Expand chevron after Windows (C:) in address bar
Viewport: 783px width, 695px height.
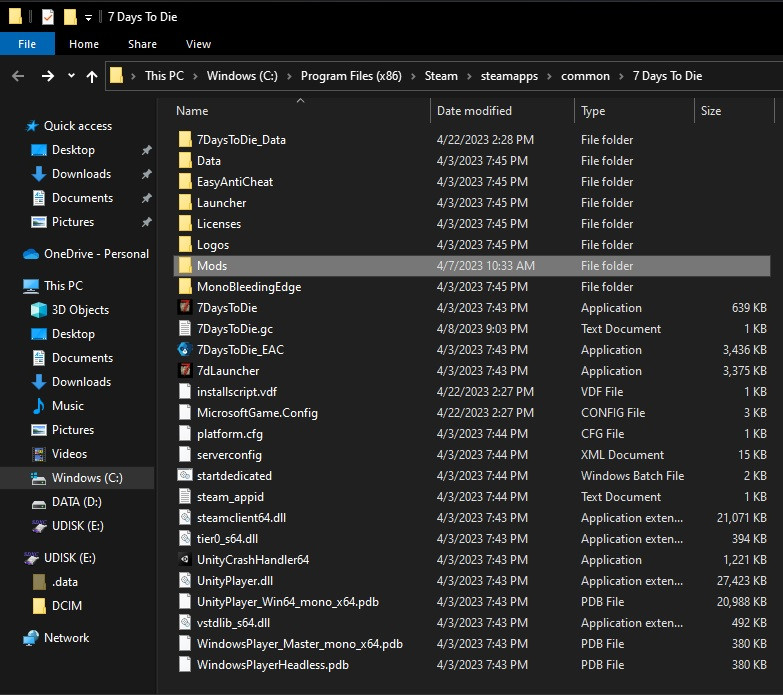289,76
